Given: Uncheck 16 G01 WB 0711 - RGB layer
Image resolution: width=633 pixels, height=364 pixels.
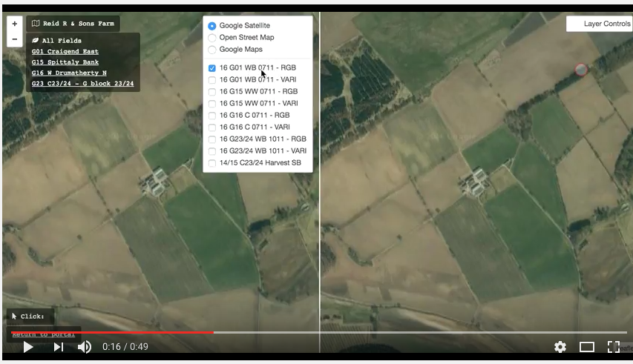Looking at the screenshot, I should (x=212, y=68).
